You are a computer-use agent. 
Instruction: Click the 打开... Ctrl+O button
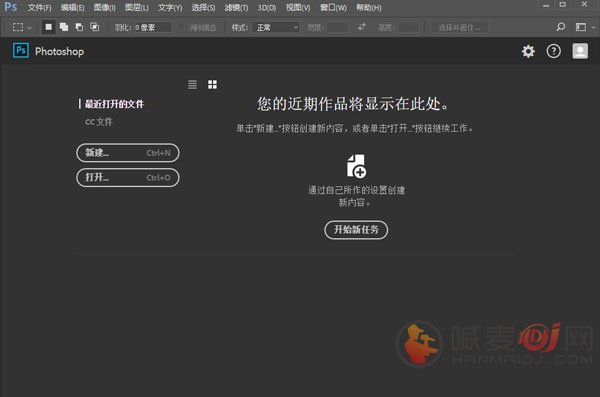[x=128, y=178]
